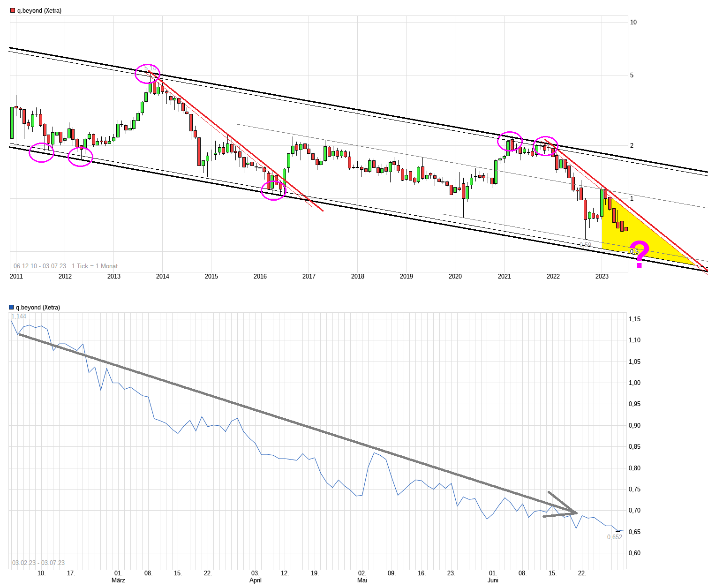Click the date tick '12.' on the bottom axis
Screen dimensions: 708x588
(x=285, y=573)
